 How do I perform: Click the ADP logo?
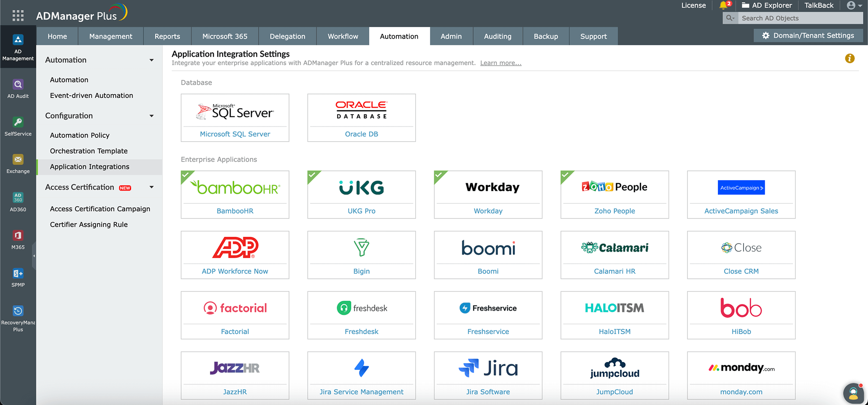click(235, 247)
